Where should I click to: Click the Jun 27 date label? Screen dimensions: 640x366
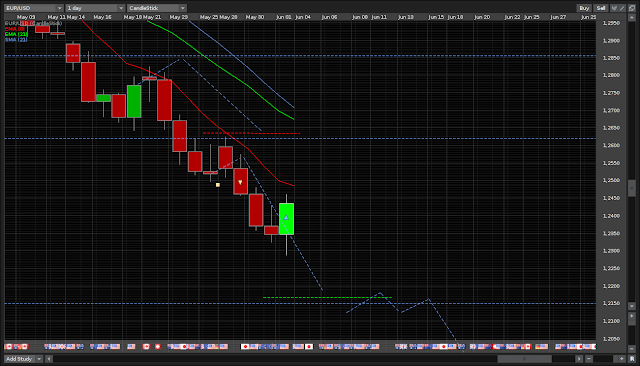[558, 17]
